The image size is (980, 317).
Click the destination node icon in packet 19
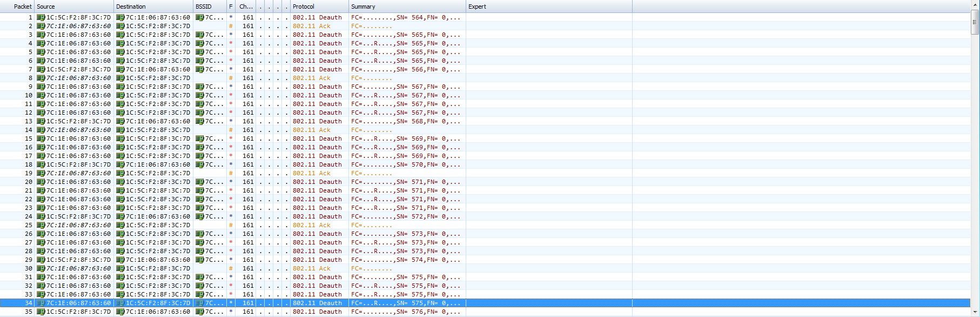tap(120, 173)
